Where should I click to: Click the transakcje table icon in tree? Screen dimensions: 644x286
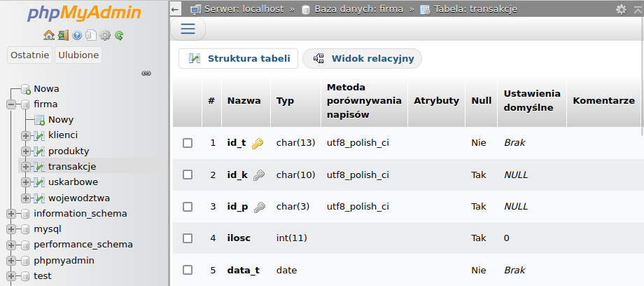click(39, 167)
